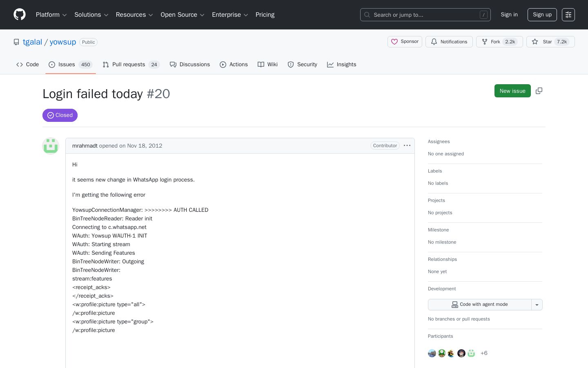Copy the issue link with the copy icon
Image resolution: width=588 pixels, height=368 pixels.
539,91
